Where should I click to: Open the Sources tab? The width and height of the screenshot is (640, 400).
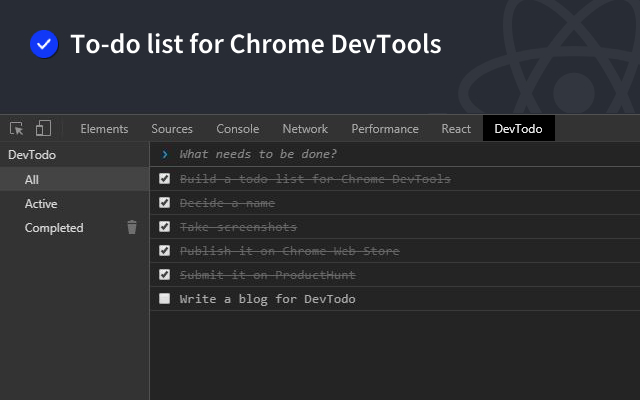click(x=172, y=129)
